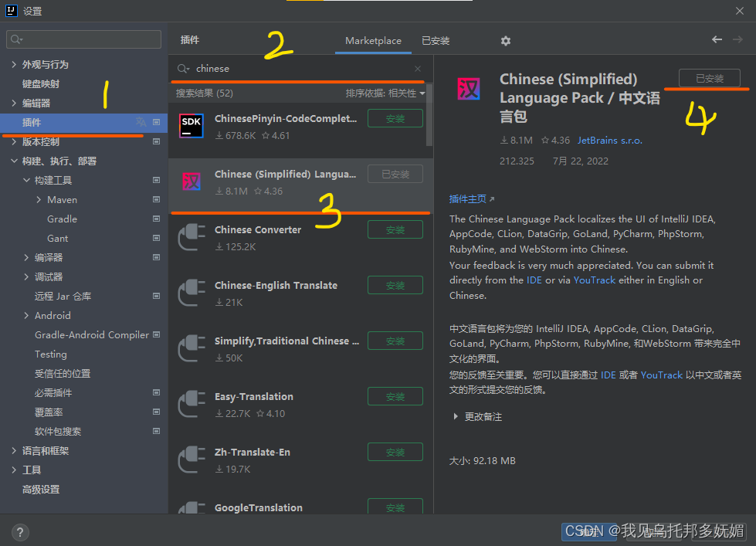Viewport: 756px width, 546px height.
Task: Click the plugin search magnifier icon
Action: pyautogui.click(x=183, y=69)
